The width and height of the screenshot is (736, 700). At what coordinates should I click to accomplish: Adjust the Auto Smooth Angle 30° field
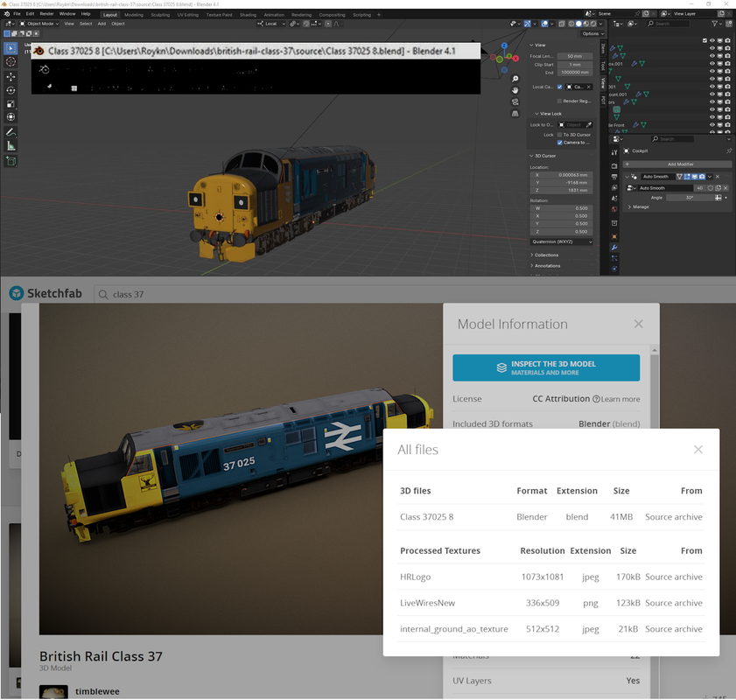(689, 198)
